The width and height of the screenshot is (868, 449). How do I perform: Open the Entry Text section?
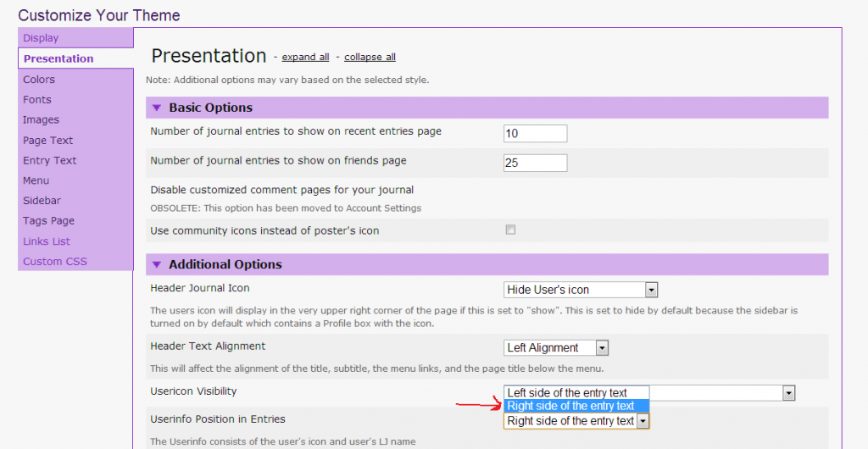pos(50,160)
